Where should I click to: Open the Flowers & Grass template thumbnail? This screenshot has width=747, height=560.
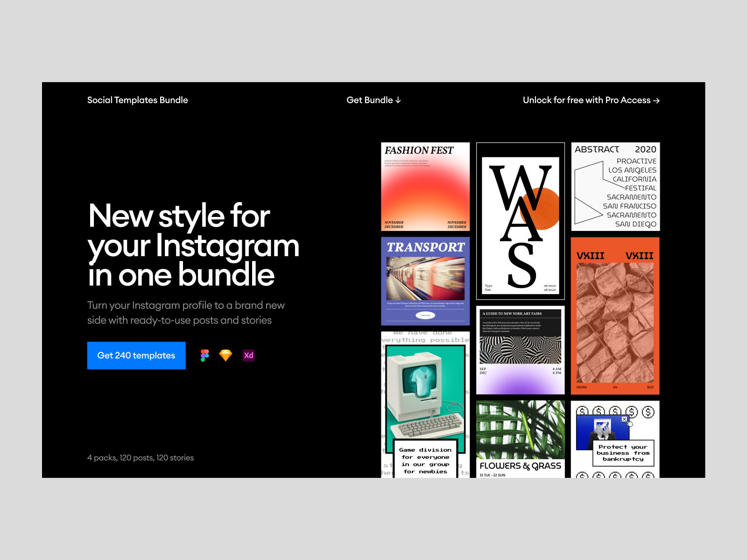(521, 439)
